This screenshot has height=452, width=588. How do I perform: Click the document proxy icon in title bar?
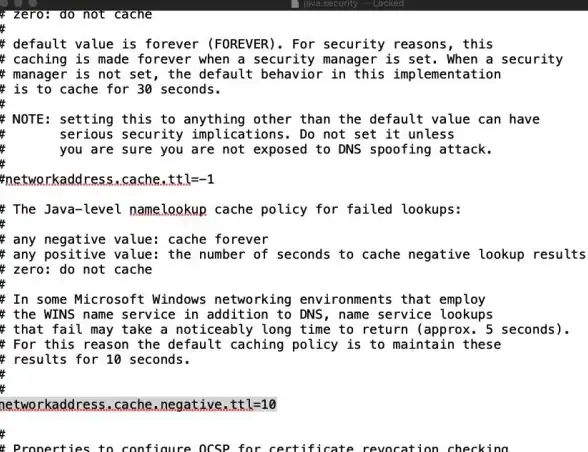pyautogui.click(x=295, y=4)
